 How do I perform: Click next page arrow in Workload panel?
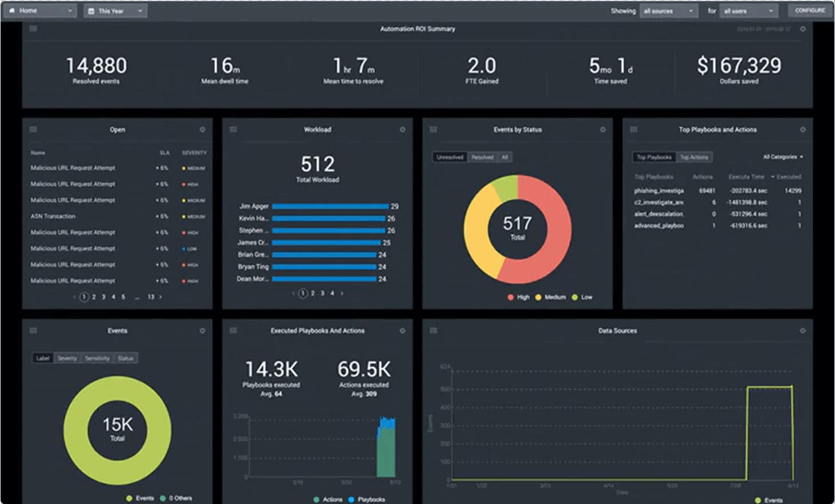(x=342, y=293)
